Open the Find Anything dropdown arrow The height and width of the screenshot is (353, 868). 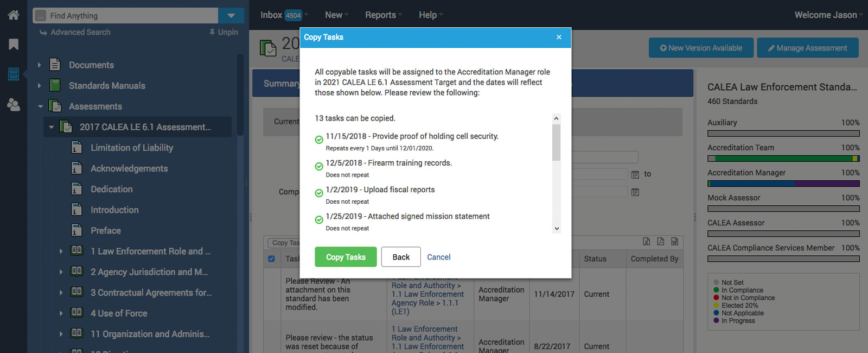tap(231, 16)
